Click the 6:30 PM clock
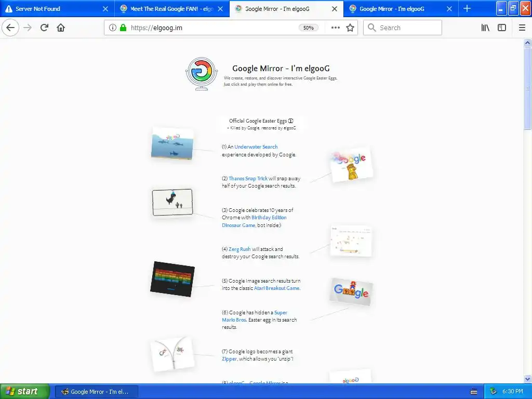Viewport: 532px width, 399px height. coord(512,392)
